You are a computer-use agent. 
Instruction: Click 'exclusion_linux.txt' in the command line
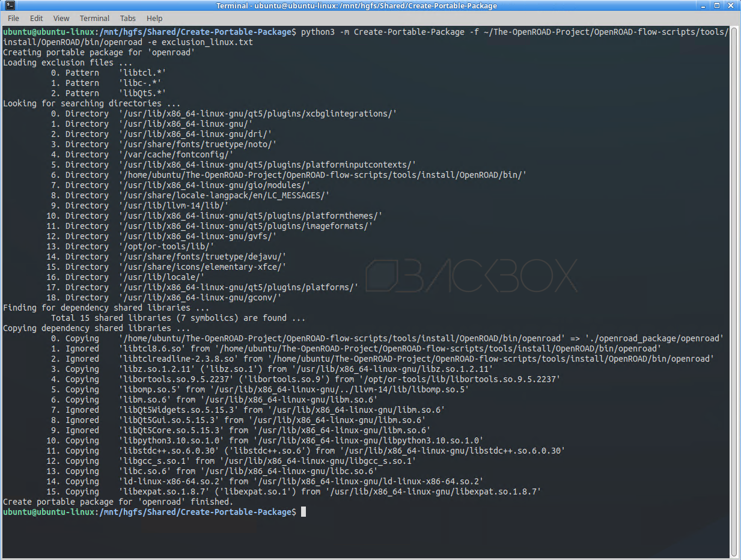click(207, 42)
